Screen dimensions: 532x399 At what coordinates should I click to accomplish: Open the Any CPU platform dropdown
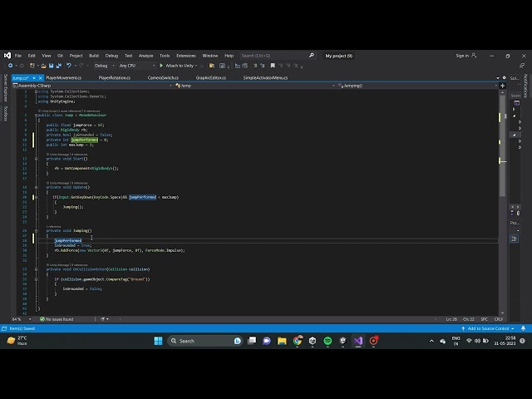pyautogui.click(x=137, y=66)
